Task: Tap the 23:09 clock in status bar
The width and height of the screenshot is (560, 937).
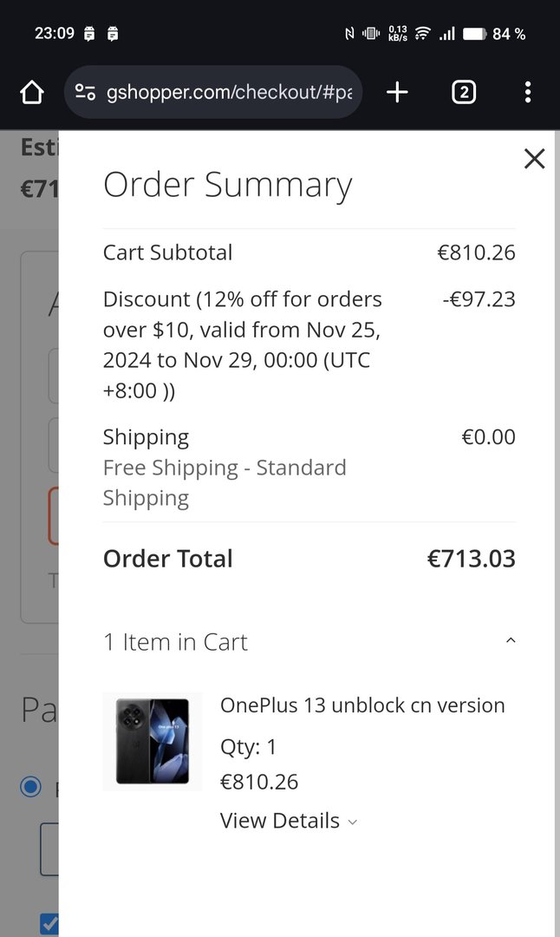Action: tap(55, 34)
